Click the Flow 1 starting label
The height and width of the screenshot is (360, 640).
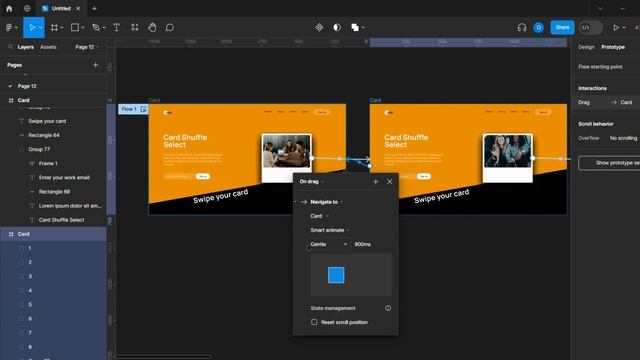(x=129, y=109)
